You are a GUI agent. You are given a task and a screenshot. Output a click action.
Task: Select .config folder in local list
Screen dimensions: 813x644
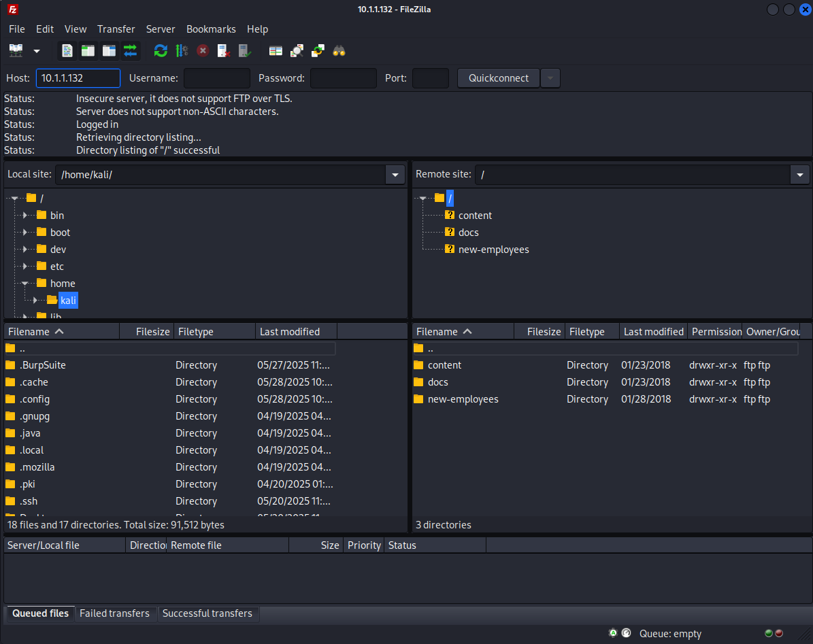point(169,399)
